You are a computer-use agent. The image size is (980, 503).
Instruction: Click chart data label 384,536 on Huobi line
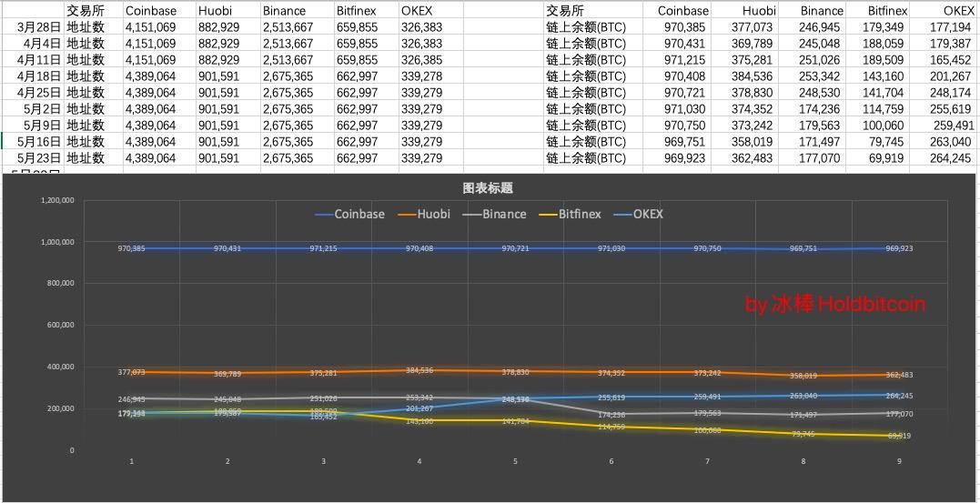419,370
